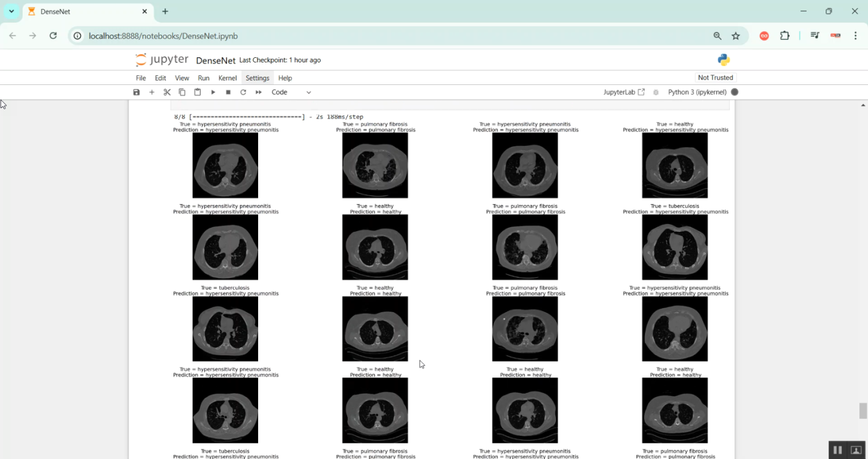
Task: Click the localhost address bar URL
Action: [163, 36]
